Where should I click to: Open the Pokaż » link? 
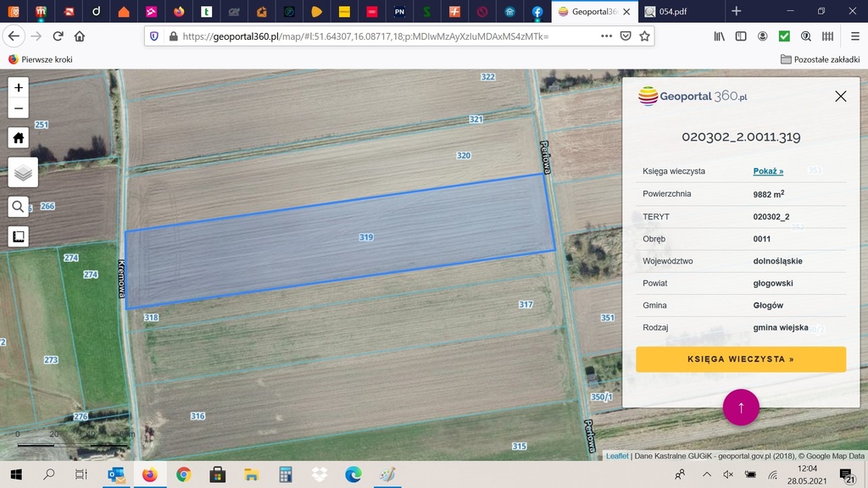click(768, 171)
